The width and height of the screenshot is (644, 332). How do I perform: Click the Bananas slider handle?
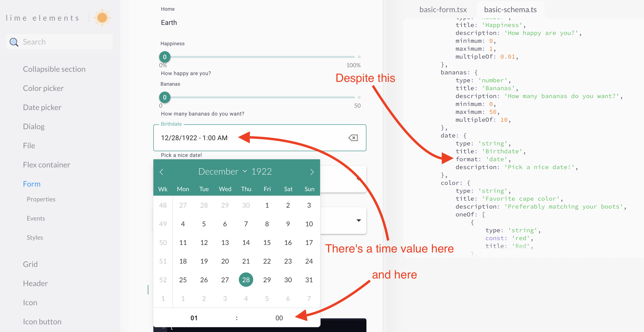click(x=165, y=97)
